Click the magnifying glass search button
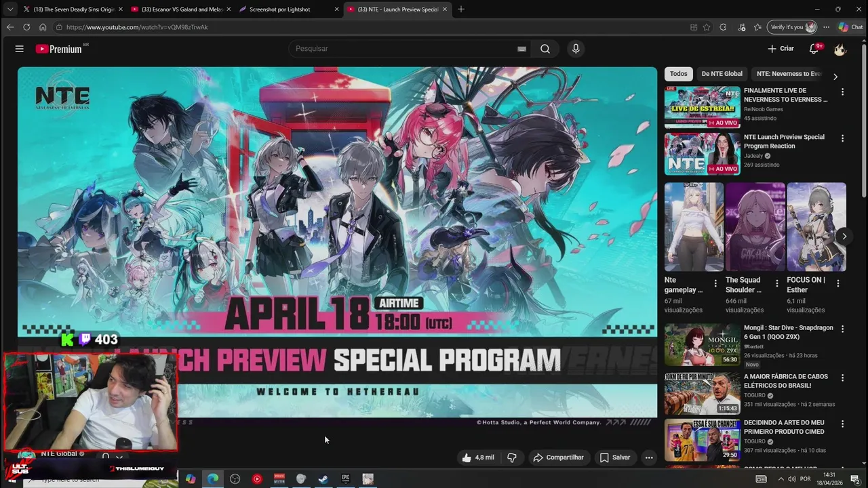This screenshot has width=868, height=488. click(x=545, y=49)
